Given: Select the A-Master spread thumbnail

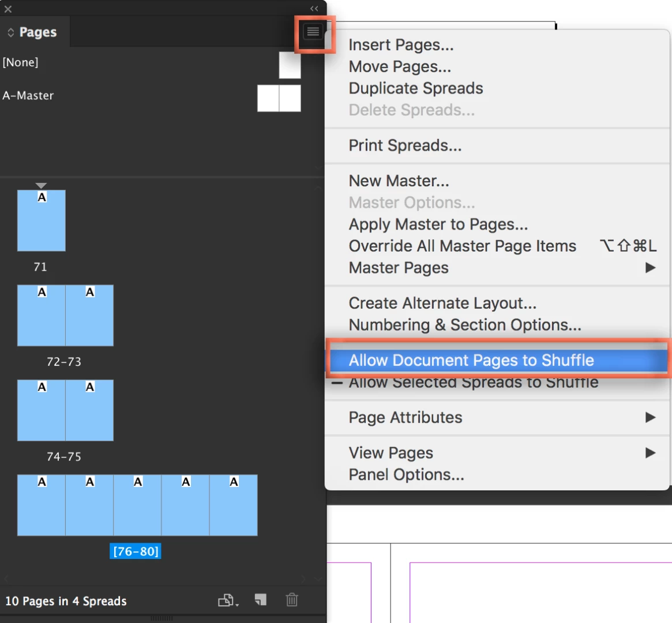Looking at the screenshot, I should tap(279, 98).
